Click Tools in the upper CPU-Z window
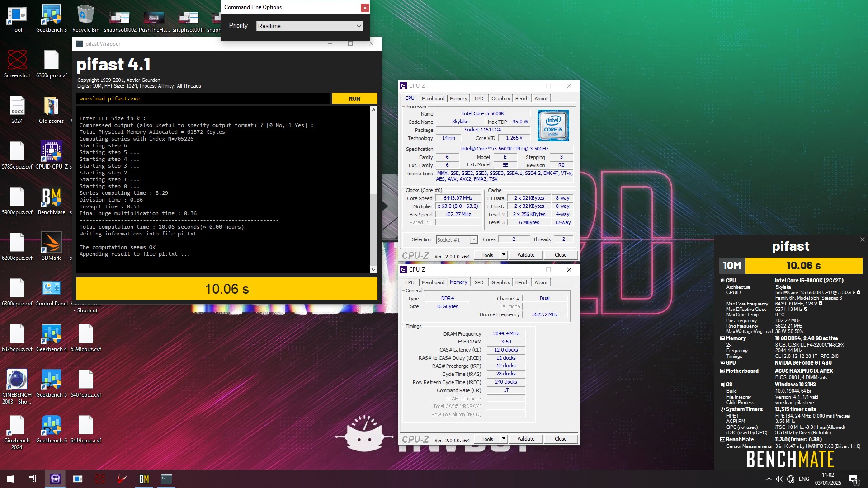The width and height of the screenshot is (868, 488). tap(487, 255)
